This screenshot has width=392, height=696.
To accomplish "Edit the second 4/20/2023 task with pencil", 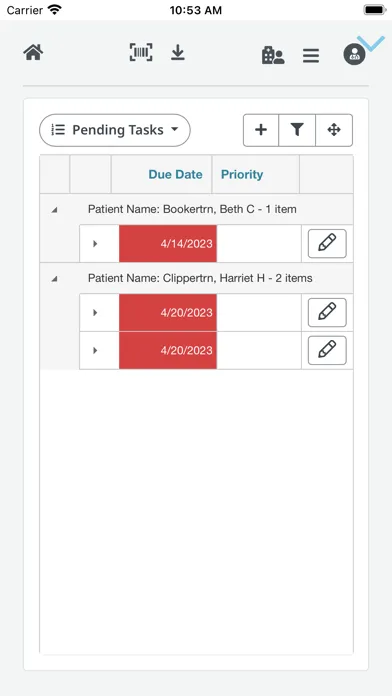I will (x=327, y=350).
